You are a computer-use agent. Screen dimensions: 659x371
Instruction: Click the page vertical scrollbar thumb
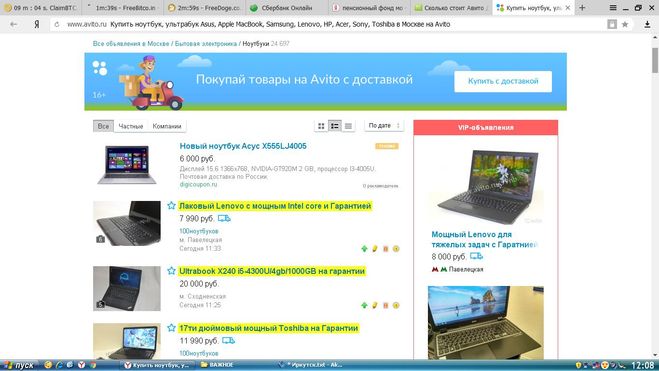655,60
